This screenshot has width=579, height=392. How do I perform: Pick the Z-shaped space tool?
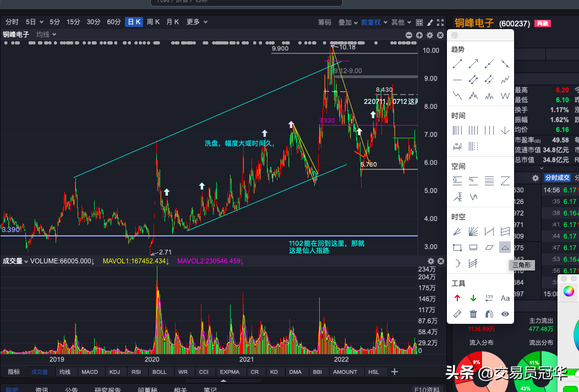505,181
